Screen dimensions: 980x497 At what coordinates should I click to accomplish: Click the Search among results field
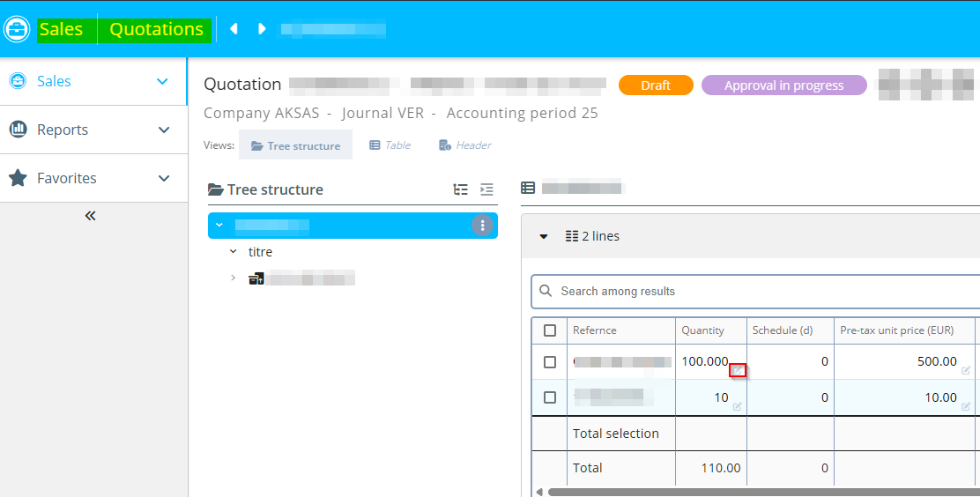point(758,291)
